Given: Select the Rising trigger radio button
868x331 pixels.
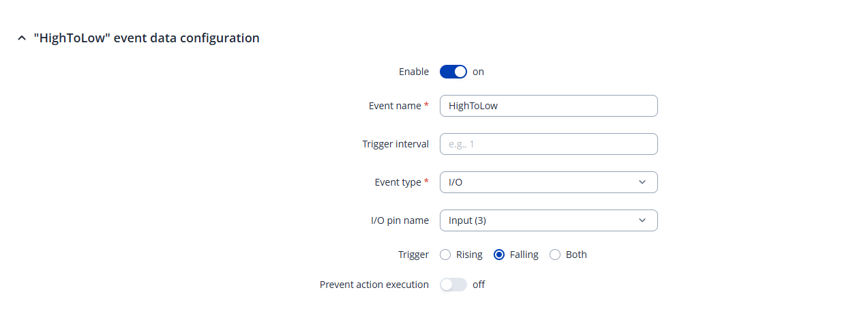Looking at the screenshot, I should (445, 255).
